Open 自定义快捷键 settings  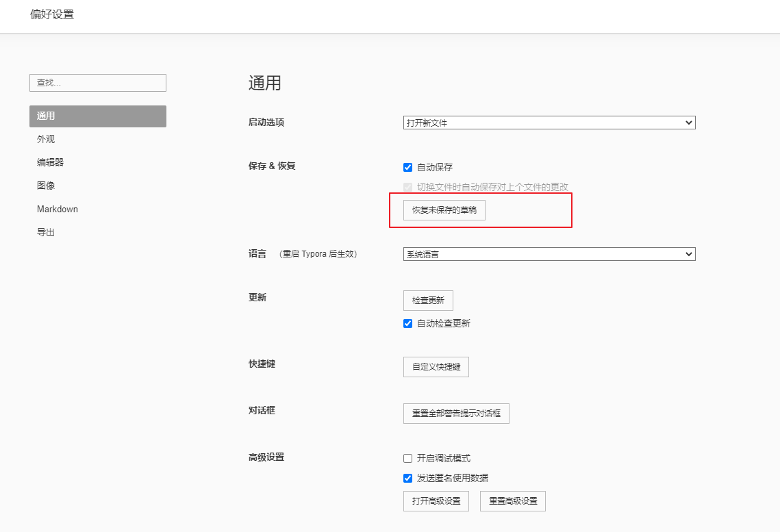tap(436, 366)
